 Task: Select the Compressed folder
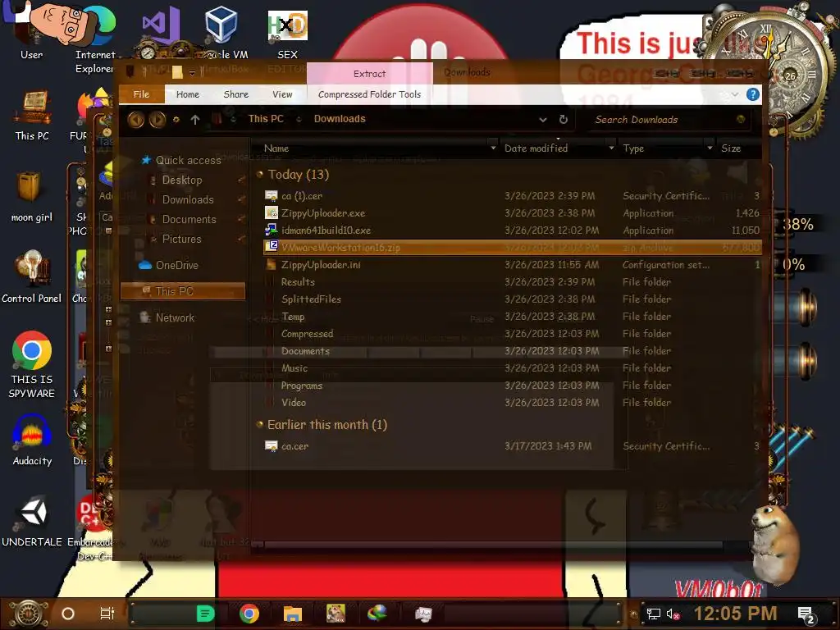[512, 334]
